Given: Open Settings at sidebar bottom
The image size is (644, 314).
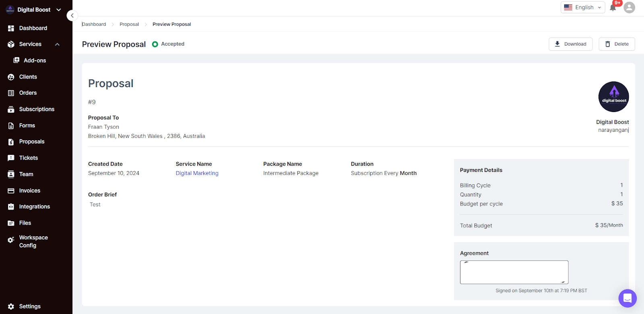Looking at the screenshot, I should pyautogui.click(x=30, y=306).
